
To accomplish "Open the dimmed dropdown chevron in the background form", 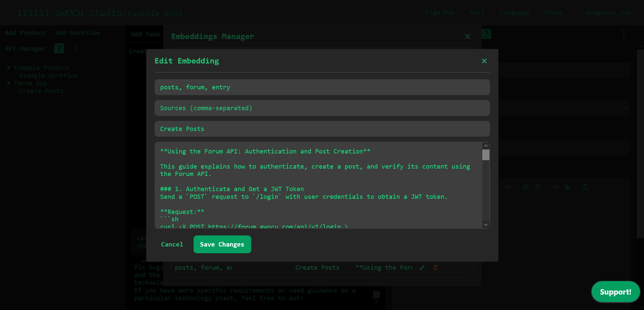I will pyautogui.click(x=625, y=108).
